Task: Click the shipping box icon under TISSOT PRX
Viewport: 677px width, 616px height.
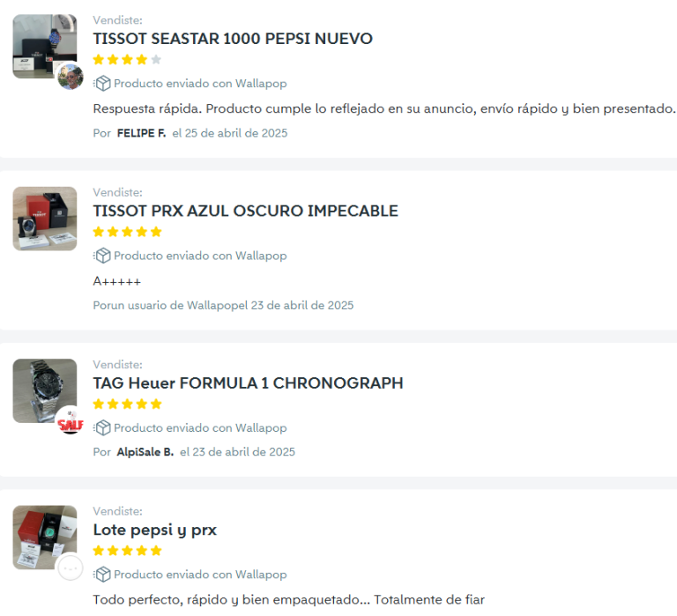Action: pos(102,256)
